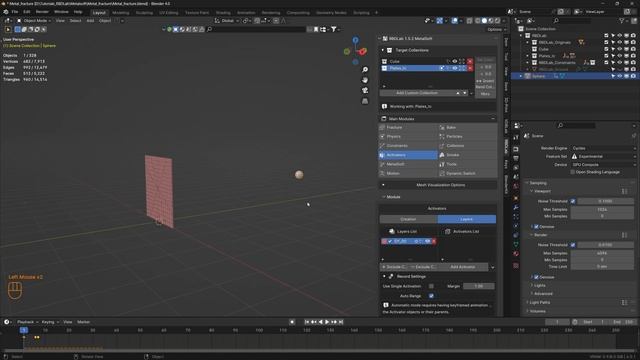The width and height of the screenshot is (640, 360).
Task: Open the Fracture module
Action: [408, 127]
